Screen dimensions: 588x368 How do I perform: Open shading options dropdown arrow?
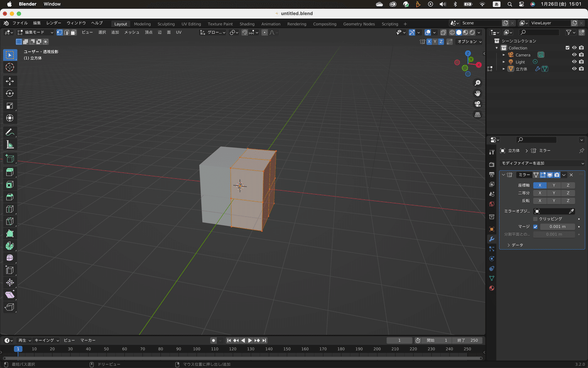point(479,32)
